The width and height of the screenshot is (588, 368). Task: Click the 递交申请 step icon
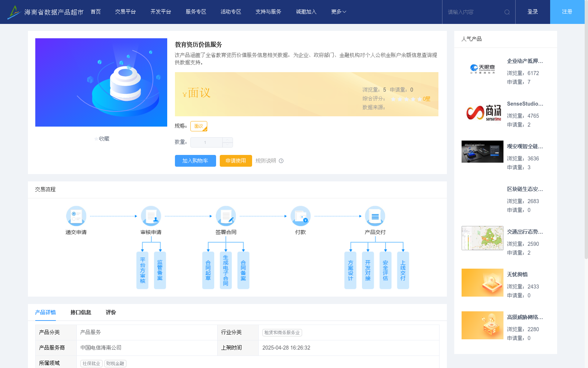[x=76, y=216]
